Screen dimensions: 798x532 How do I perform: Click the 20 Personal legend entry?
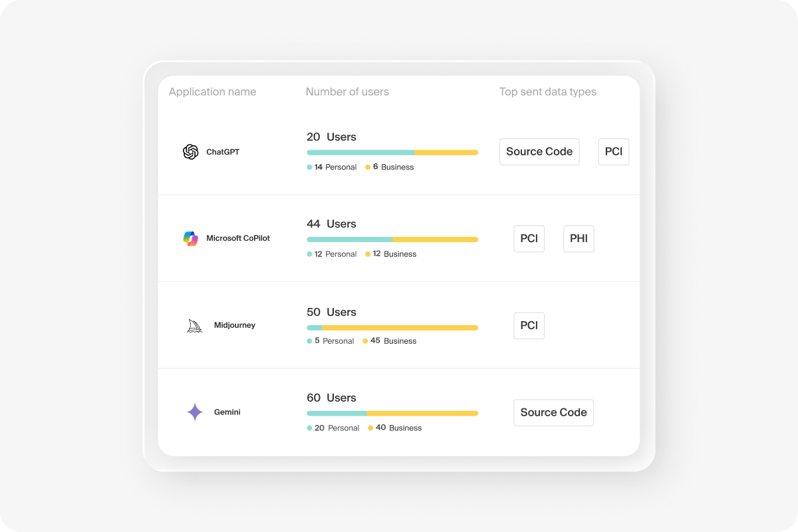pos(333,428)
